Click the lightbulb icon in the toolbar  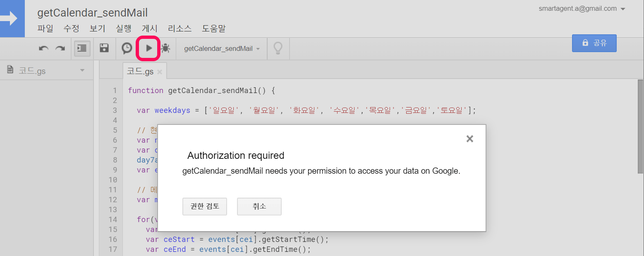coord(278,48)
